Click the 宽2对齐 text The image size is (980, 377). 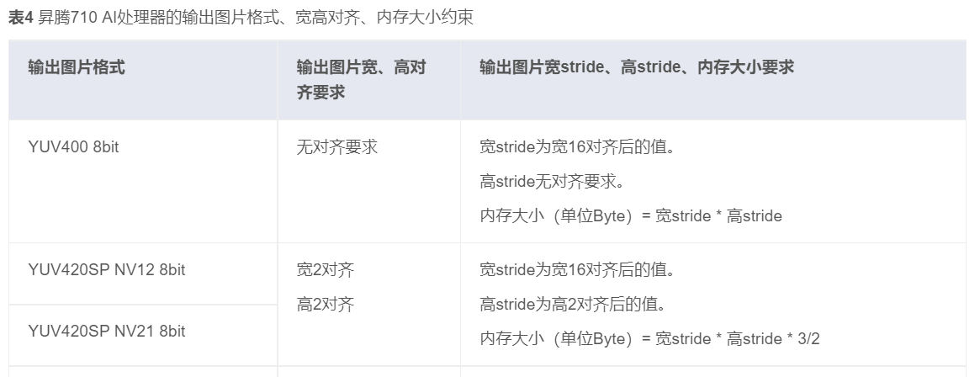click(x=326, y=270)
